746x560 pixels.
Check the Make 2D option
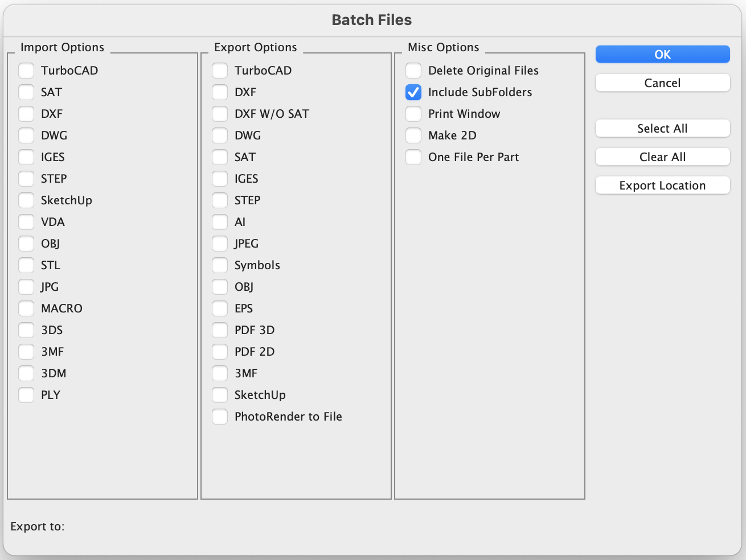pos(413,135)
